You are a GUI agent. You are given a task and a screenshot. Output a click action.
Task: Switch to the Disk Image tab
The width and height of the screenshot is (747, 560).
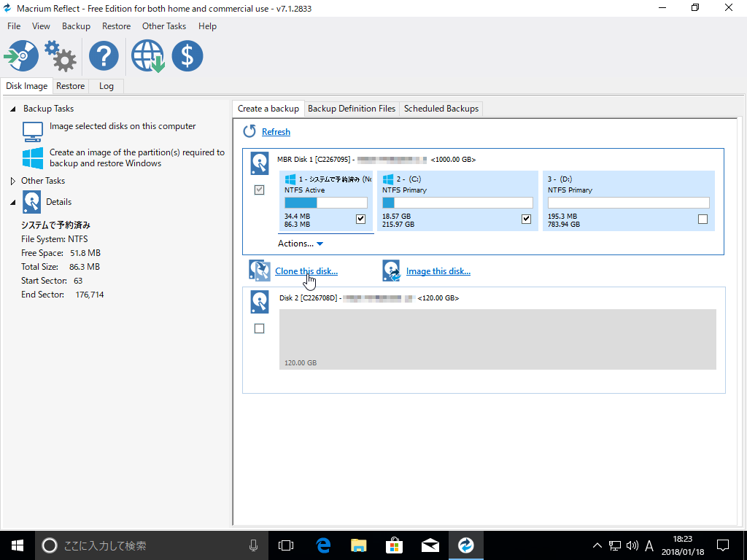[27, 86]
